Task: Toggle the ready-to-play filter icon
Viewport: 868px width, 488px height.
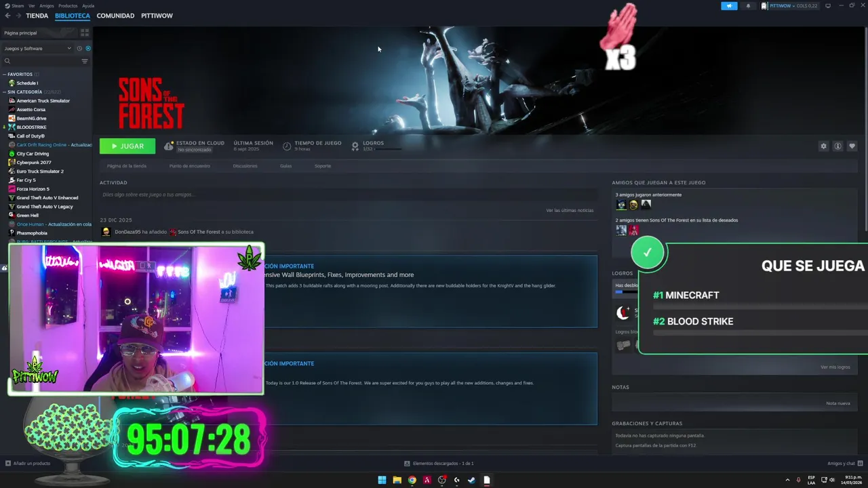Action: 88,48
